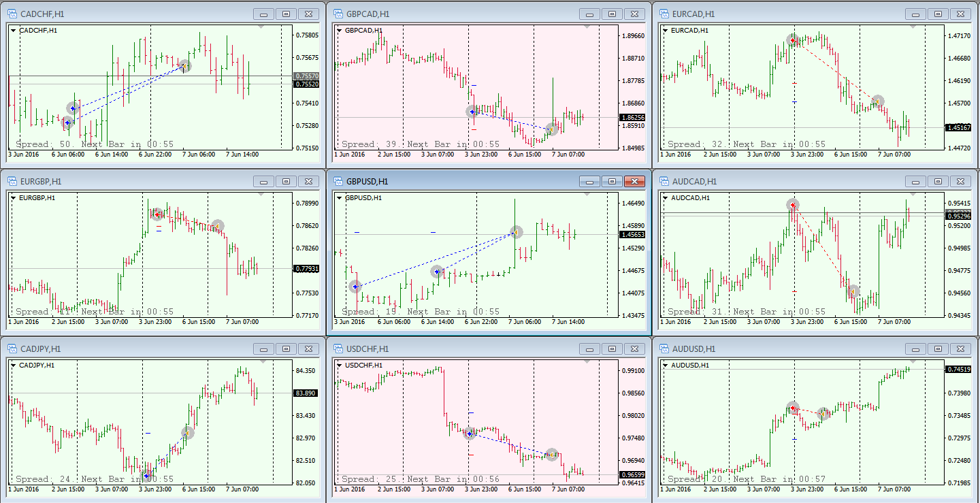Select the AUDCAD red sell entry marker at peak
The width and height of the screenshot is (980, 503).
793,205
